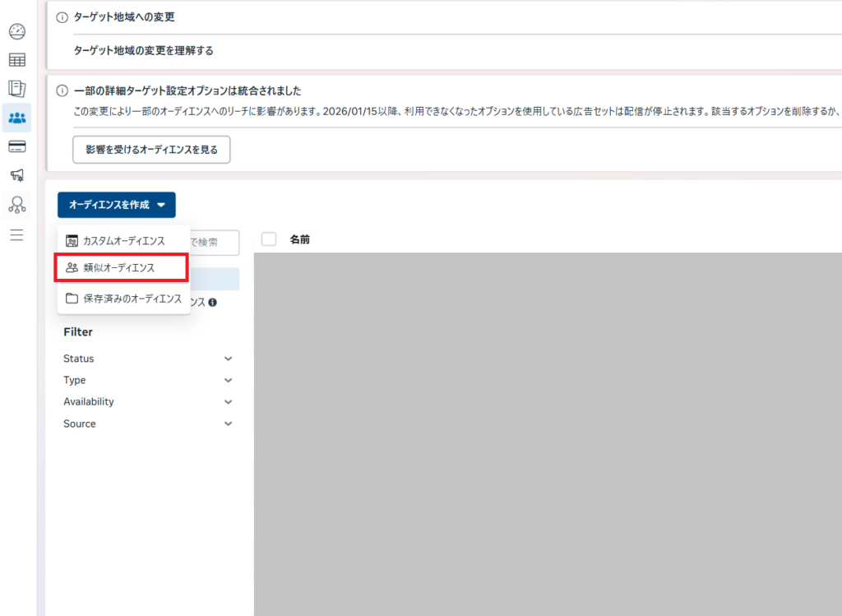Click the Type filter label
Image resolution: width=842 pixels, height=616 pixels.
74,380
